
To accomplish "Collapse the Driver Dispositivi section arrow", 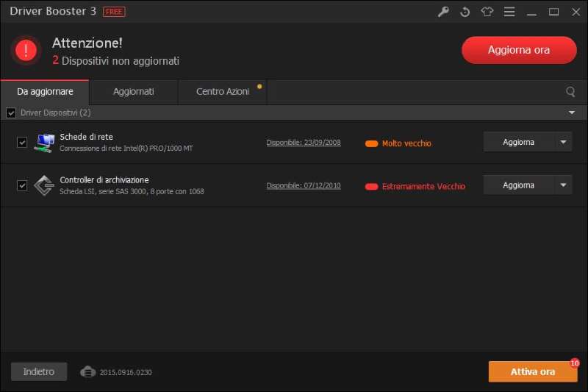I will pyautogui.click(x=572, y=113).
